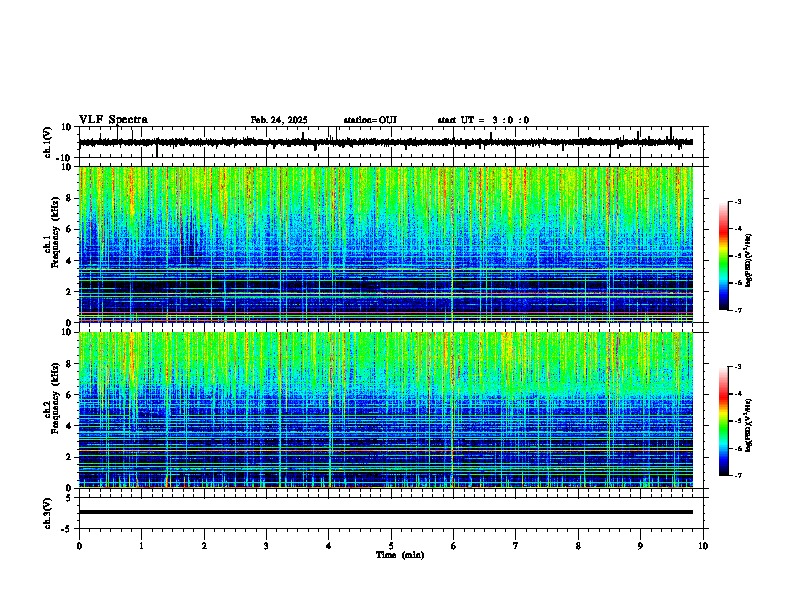792x612 pixels.
Task: Click the time-axis tick label "9"
Action: (640, 546)
